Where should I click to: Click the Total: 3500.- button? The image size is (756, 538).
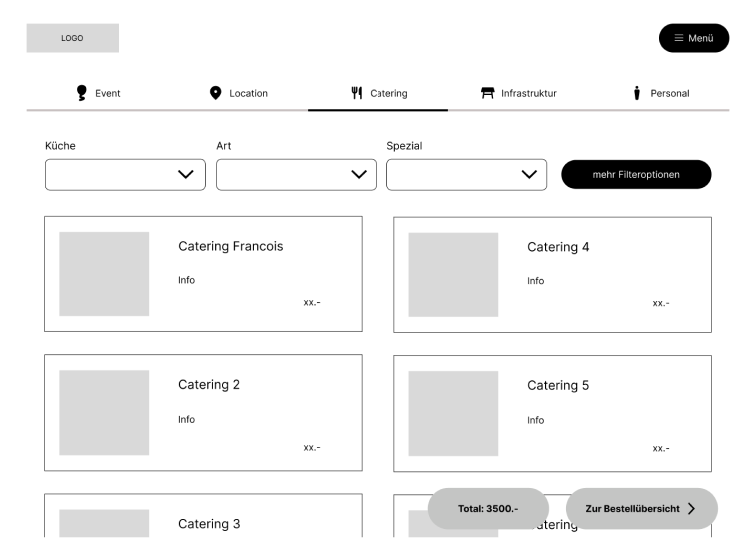(x=488, y=509)
